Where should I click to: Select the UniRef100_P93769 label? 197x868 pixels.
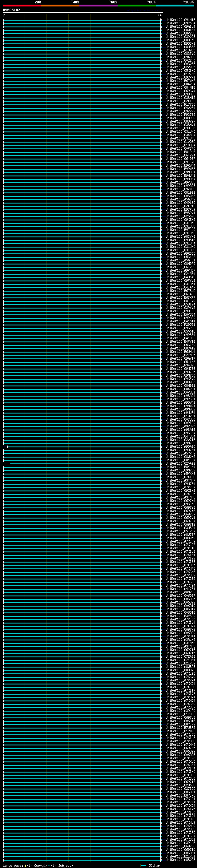[180, 115]
